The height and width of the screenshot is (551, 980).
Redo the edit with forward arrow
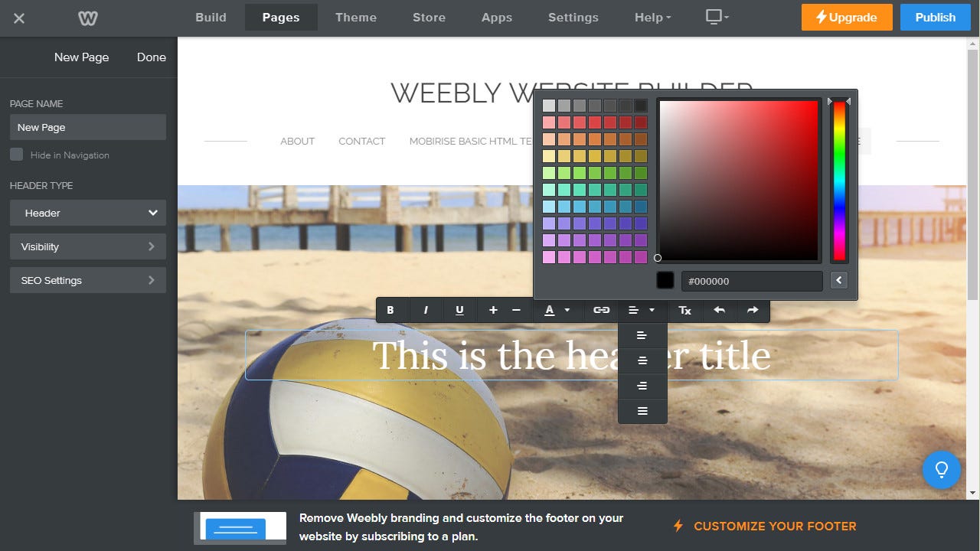tap(753, 310)
